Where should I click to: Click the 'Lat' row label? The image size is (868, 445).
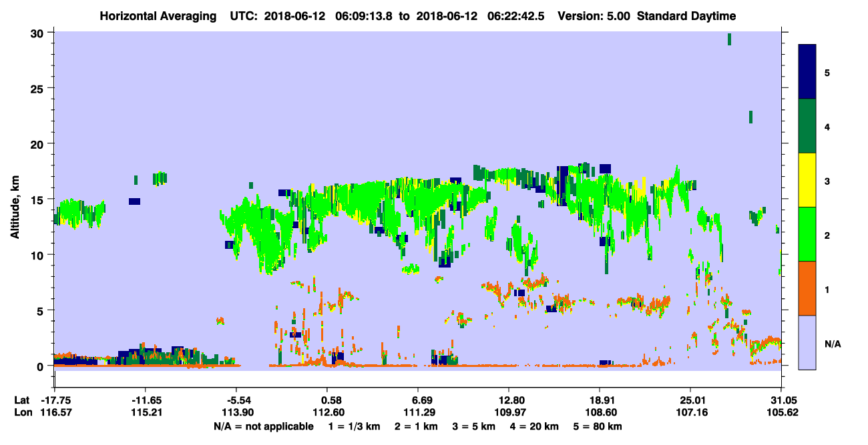click(22, 400)
